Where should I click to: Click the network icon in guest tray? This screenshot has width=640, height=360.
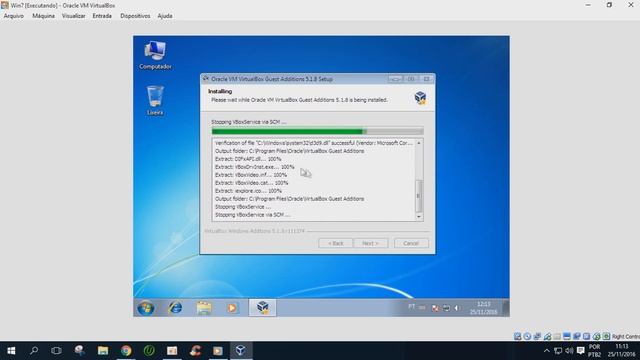(x=446, y=308)
